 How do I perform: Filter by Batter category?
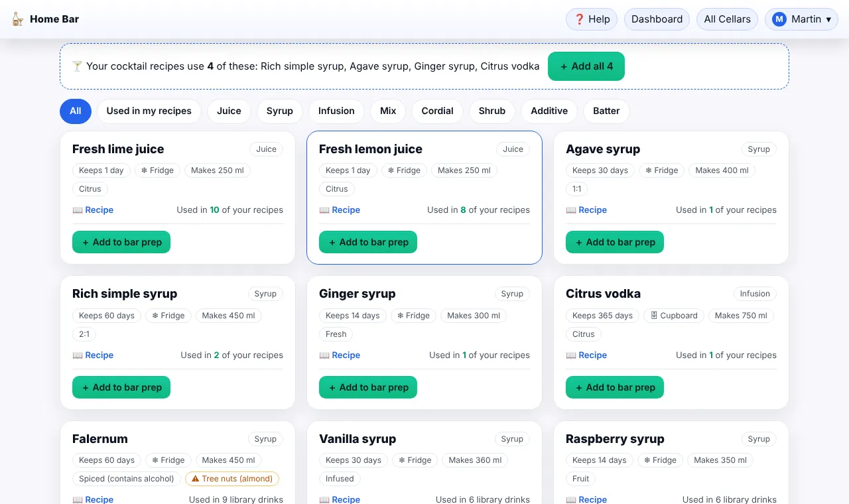(x=606, y=111)
